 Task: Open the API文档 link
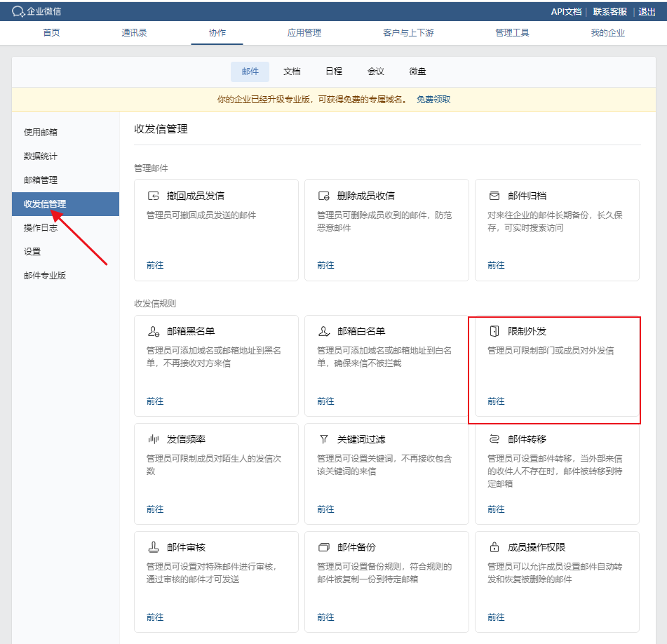coord(566,12)
